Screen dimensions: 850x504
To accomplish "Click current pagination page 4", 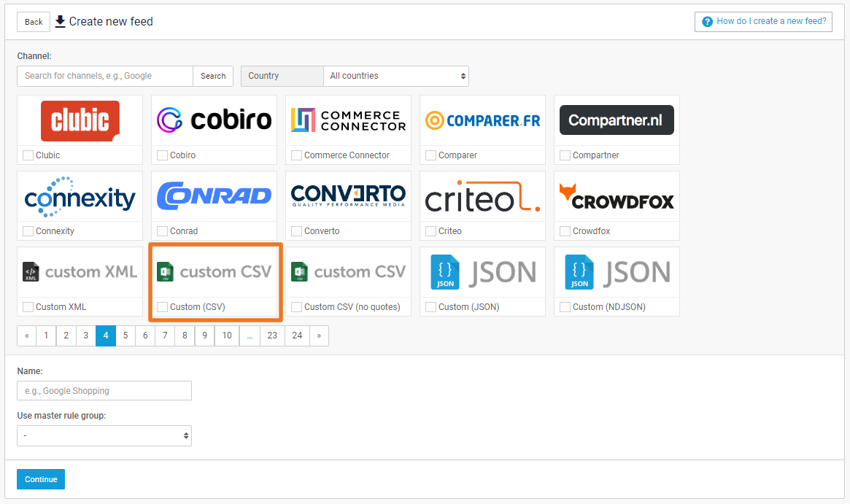I will click(x=106, y=336).
